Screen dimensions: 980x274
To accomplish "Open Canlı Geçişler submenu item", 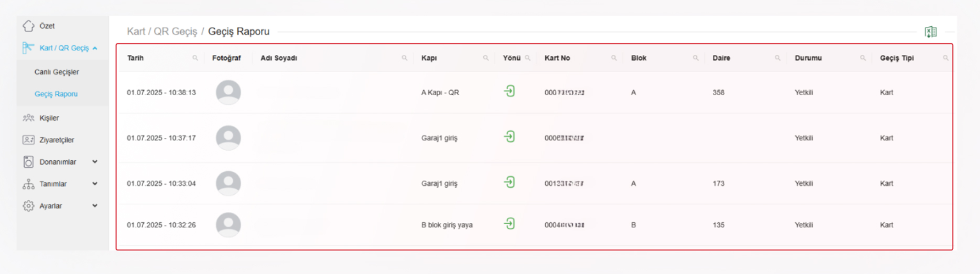I will [x=57, y=72].
